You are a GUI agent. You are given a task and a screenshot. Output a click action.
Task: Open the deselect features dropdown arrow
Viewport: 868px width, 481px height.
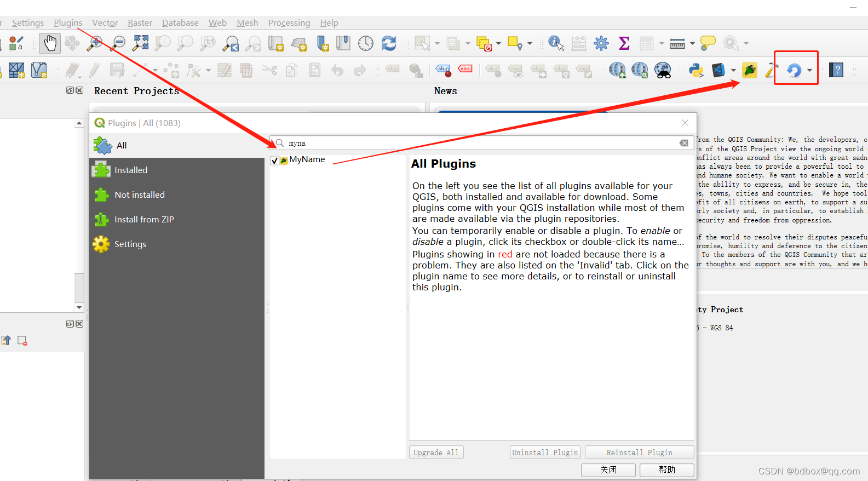(x=498, y=43)
